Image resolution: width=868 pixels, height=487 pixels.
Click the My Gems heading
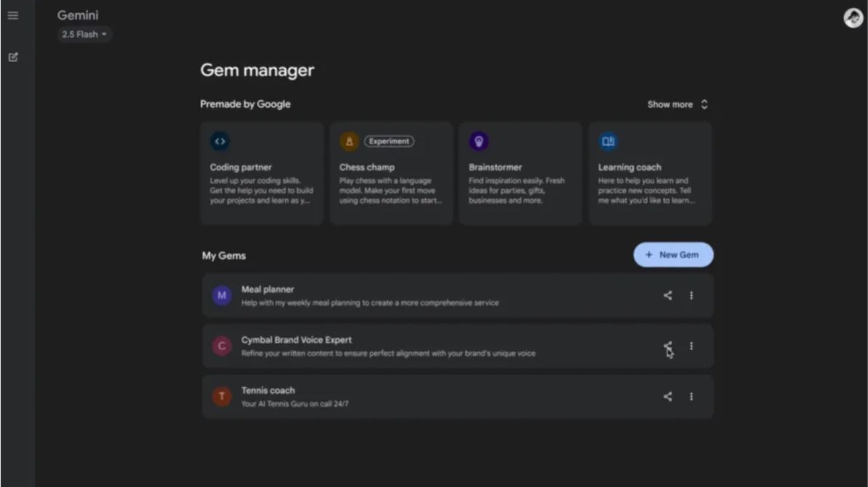click(224, 255)
